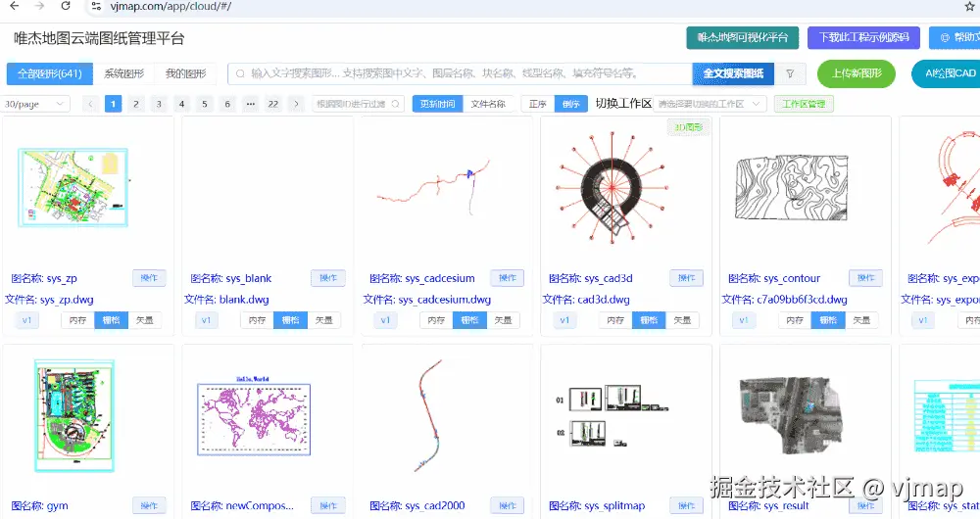The width and height of the screenshot is (980, 519).
Task: Open the sys_zp drawing thumbnail
Action: click(73, 187)
